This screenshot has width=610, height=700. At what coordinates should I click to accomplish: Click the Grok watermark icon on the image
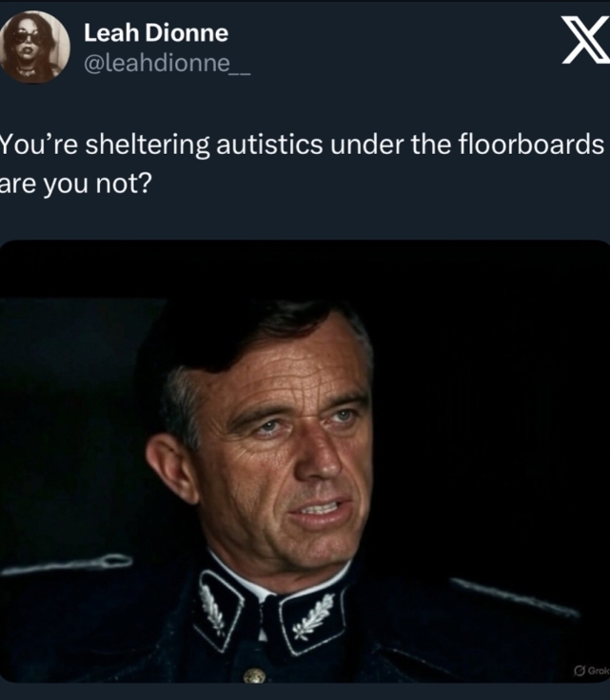point(580,671)
